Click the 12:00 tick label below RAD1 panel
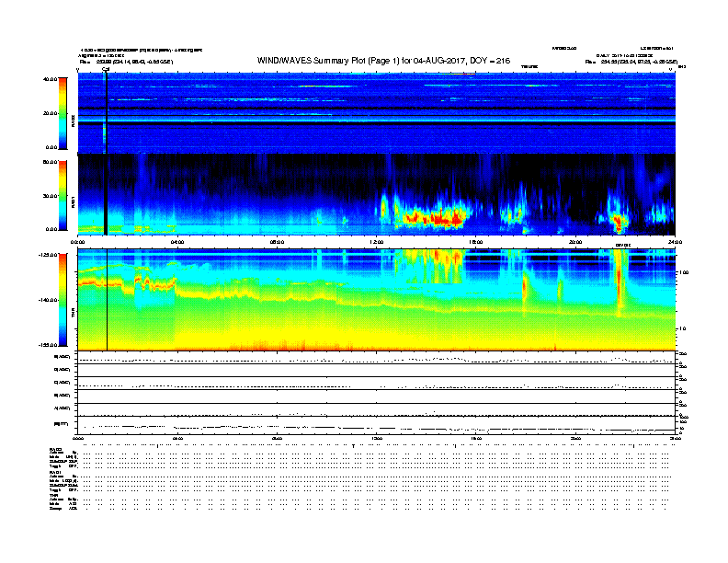Viewport: 728px width, 563px height. click(377, 242)
